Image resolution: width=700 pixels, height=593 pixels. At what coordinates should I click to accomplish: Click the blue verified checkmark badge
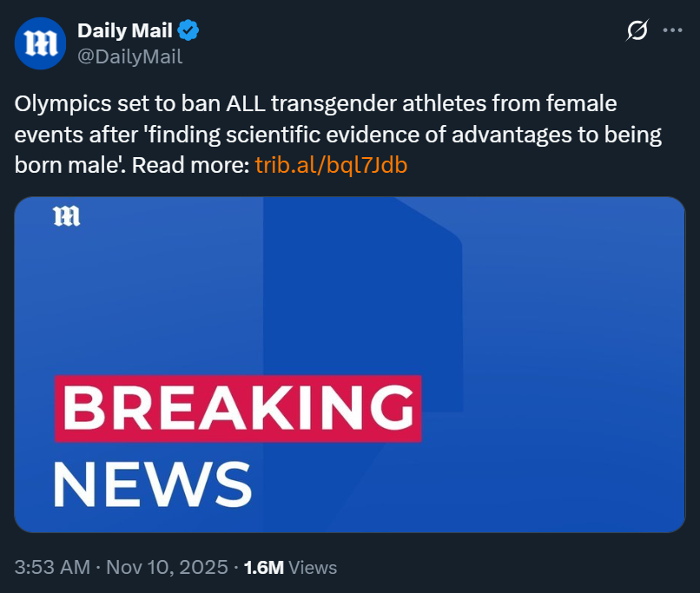(x=188, y=31)
